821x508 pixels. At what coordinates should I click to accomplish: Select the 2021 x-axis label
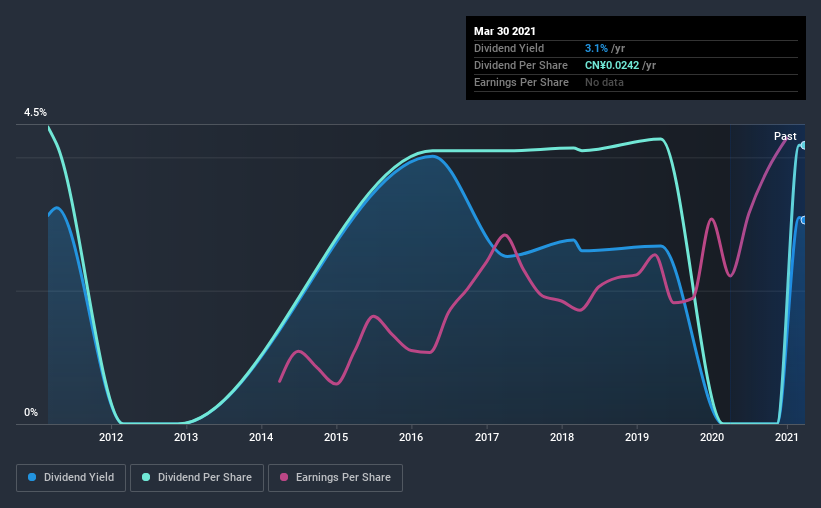pyautogui.click(x=786, y=437)
